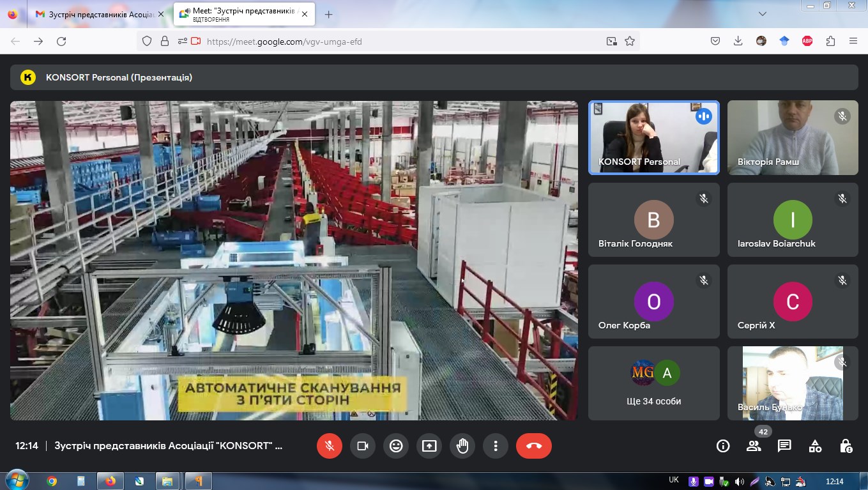
Task: Reload the current page
Action: click(61, 41)
